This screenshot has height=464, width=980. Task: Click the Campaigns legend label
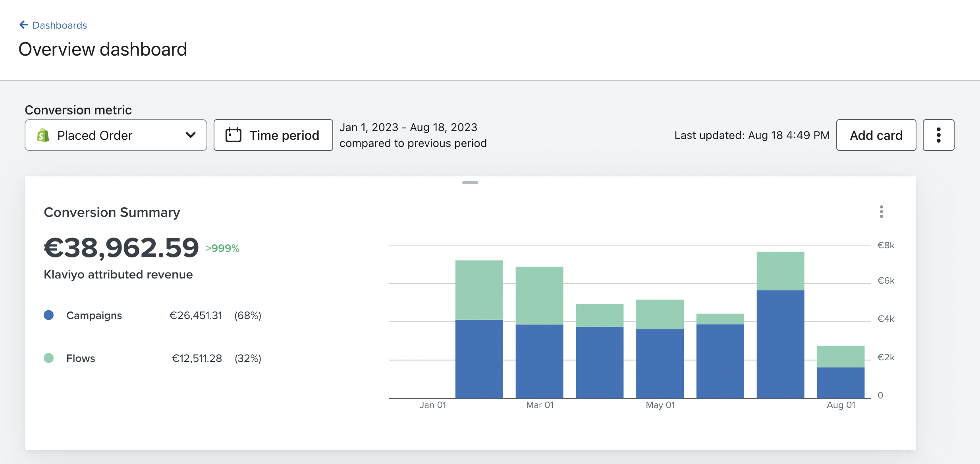94,315
